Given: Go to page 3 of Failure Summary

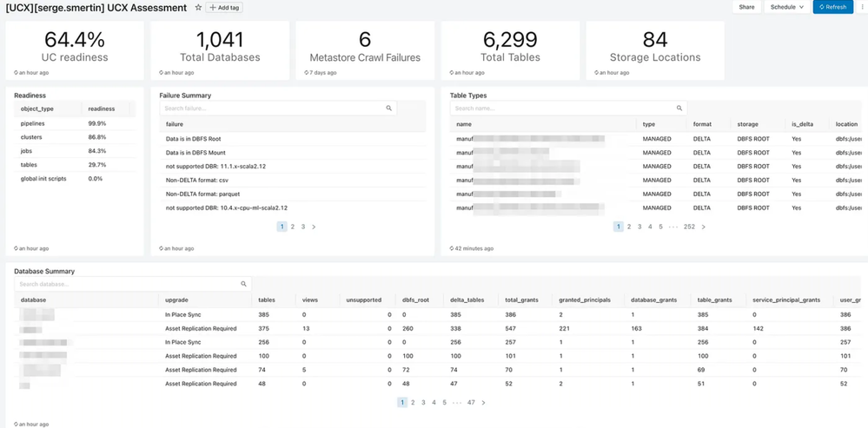Looking at the screenshot, I should tap(303, 227).
